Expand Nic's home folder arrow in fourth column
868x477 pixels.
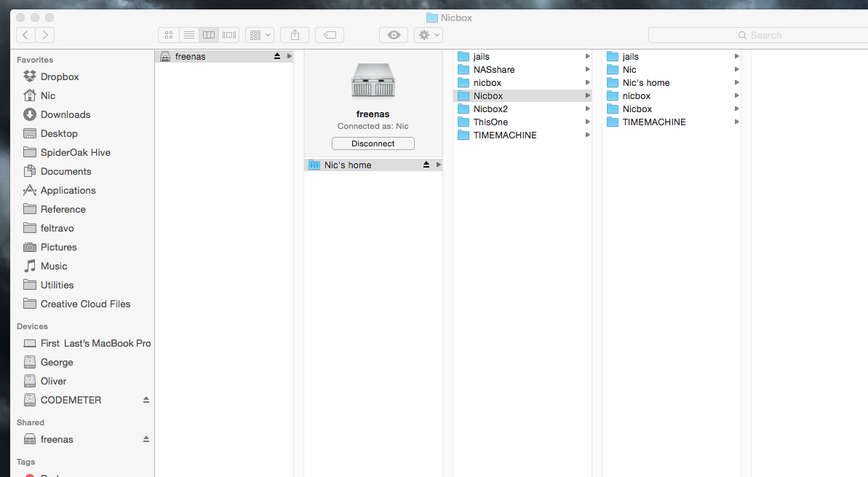737,82
